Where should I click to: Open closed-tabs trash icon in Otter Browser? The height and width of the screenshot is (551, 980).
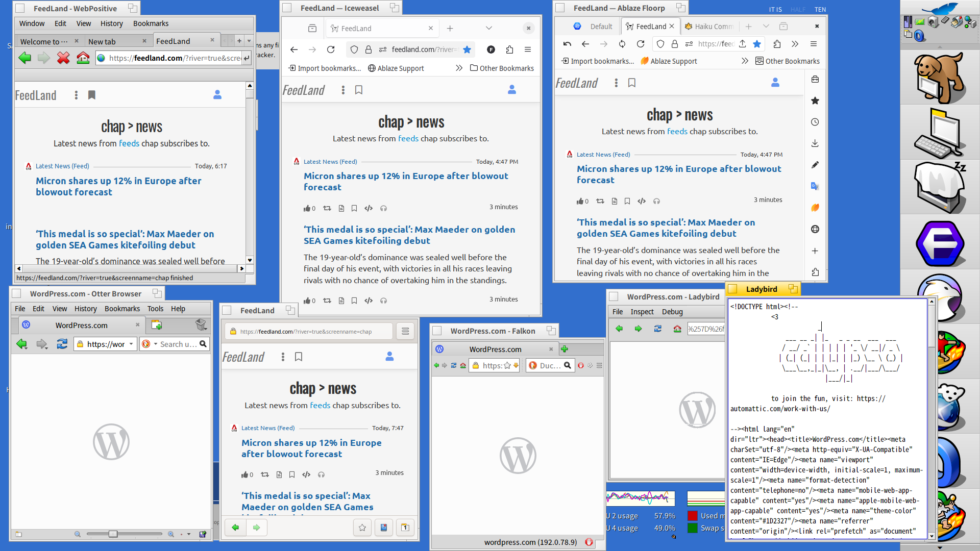click(x=201, y=325)
